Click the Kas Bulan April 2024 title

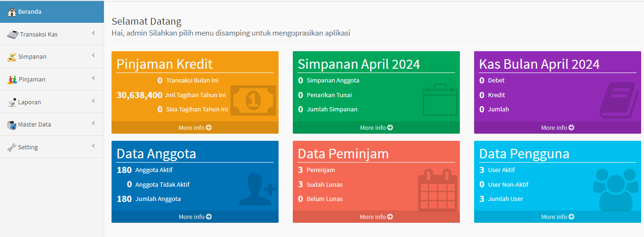point(540,64)
